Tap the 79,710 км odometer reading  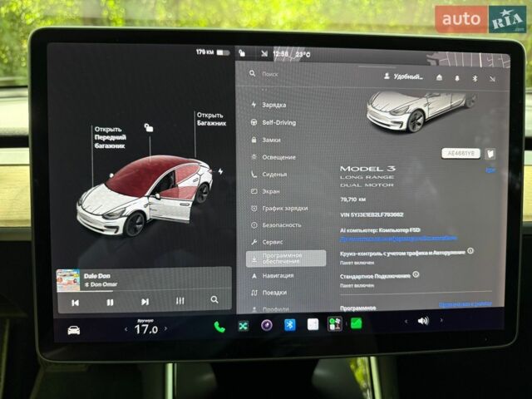(352, 199)
